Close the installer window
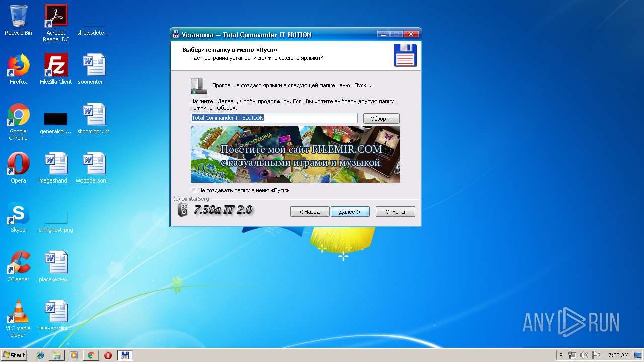 [x=411, y=34]
